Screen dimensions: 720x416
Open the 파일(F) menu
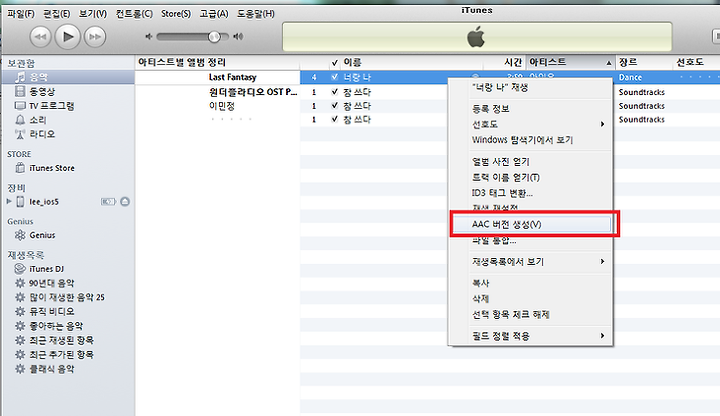[x=21, y=14]
